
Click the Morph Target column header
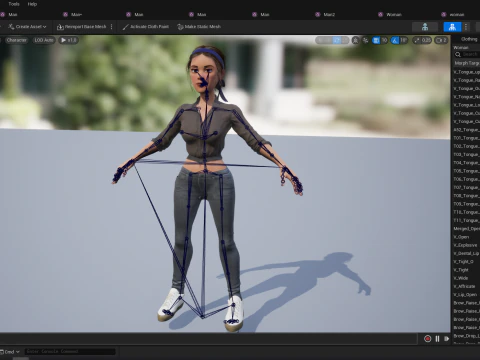467,63
